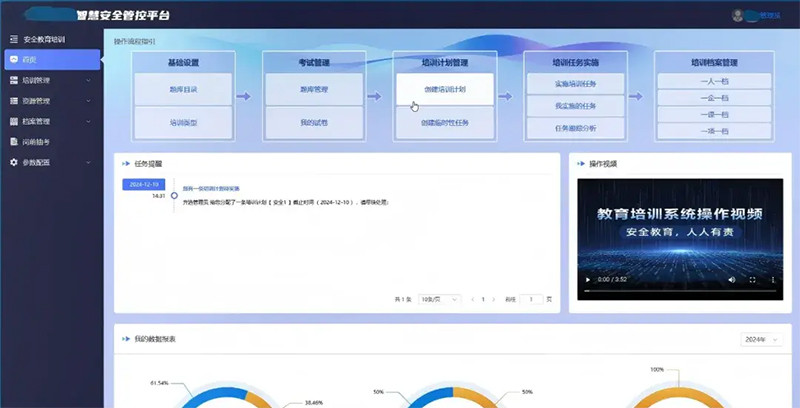Open 任务跟踪分析 card

point(576,128)
